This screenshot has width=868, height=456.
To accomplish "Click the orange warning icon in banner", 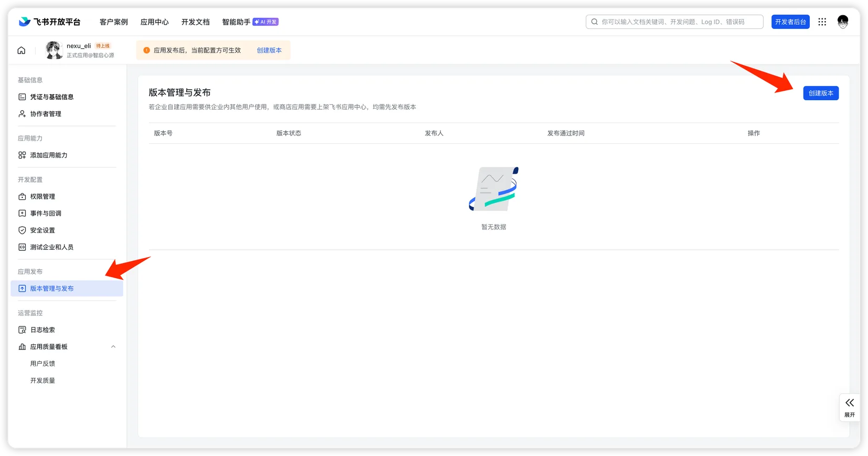I will (147, 50).
